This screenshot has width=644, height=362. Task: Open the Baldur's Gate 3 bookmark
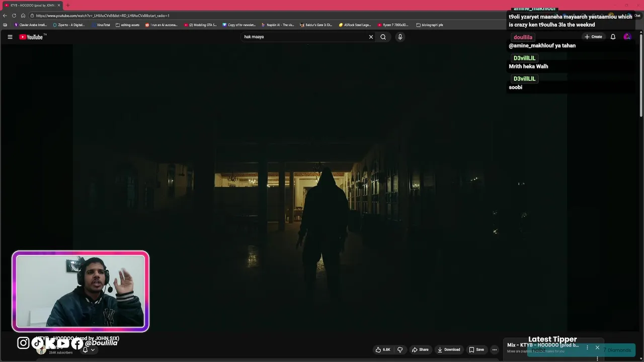pyautogui.click(x=316, y=25)
